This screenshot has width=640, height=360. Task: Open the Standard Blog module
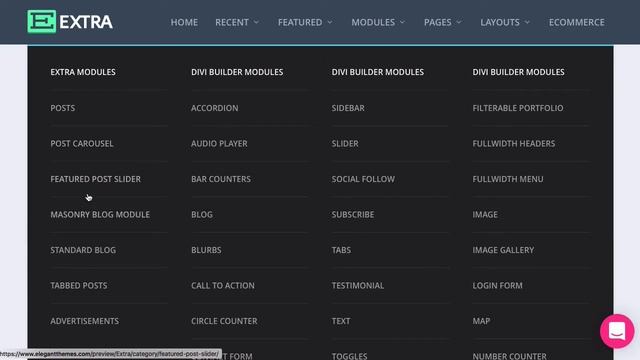click(83, 250)
